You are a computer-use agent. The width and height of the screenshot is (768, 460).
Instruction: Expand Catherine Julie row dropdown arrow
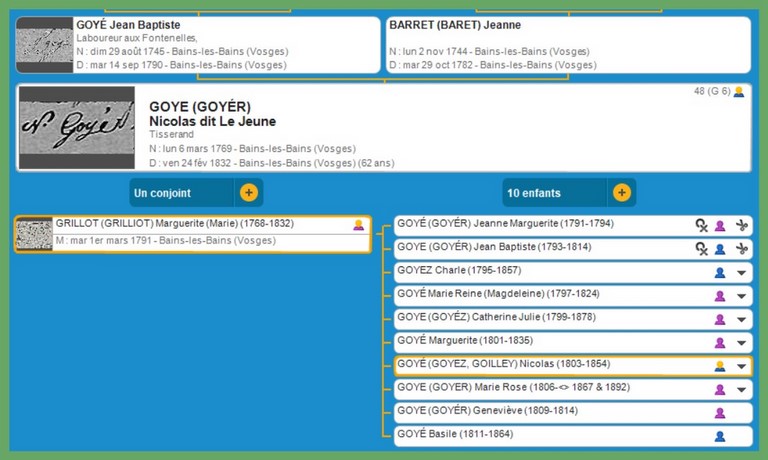(741, 319)
